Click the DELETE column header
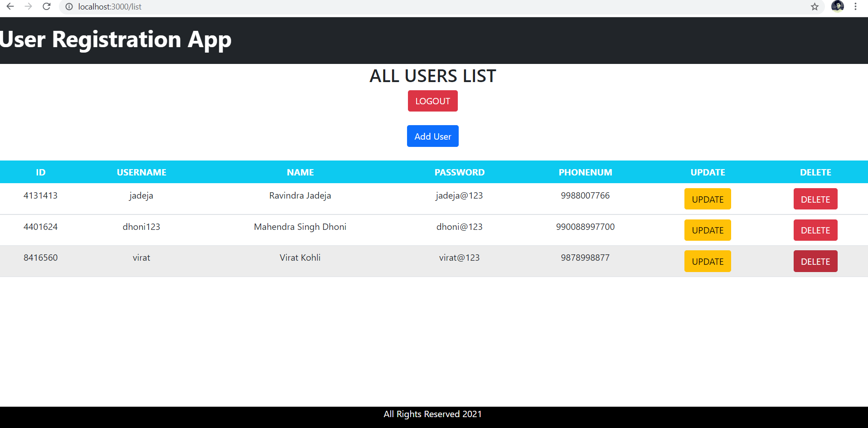868x428 pixels. click(x=815, y=172)
